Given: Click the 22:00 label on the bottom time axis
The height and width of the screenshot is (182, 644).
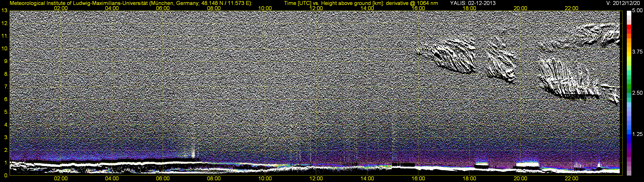Looking at the screenshot, I should (x=571, y=179).
